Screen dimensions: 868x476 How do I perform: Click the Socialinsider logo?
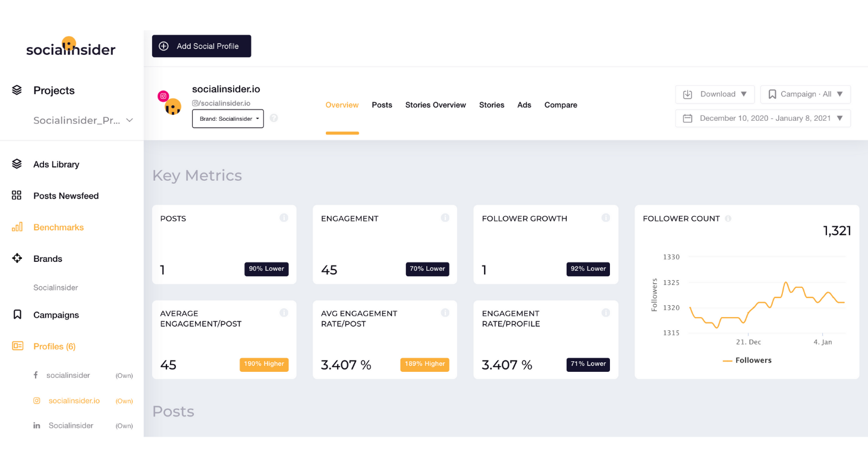tap(71, 46)
